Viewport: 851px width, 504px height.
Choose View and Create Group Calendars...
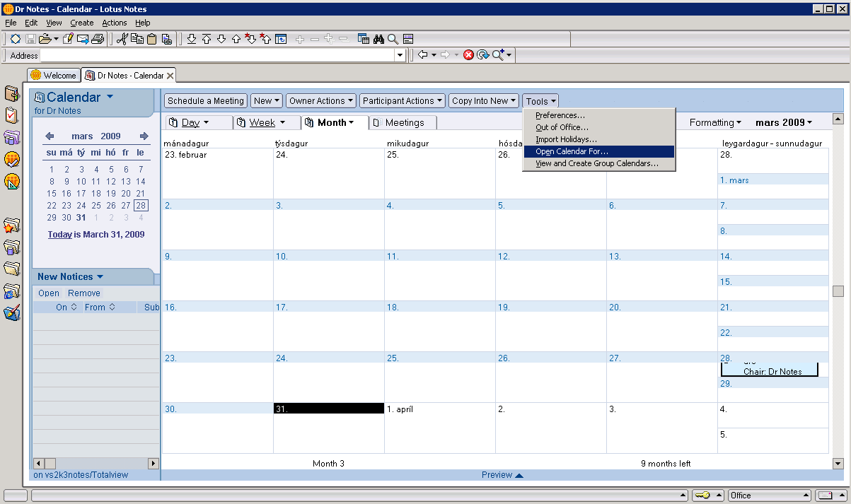tap(599, 163)
